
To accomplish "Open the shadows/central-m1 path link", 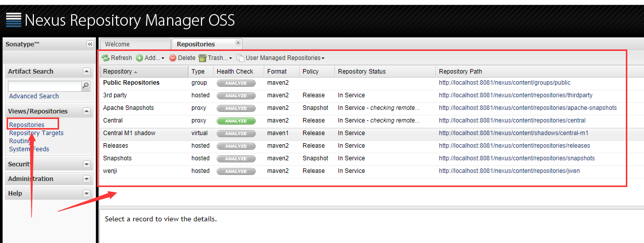I will pyautogui.click(x=514, y=133).
